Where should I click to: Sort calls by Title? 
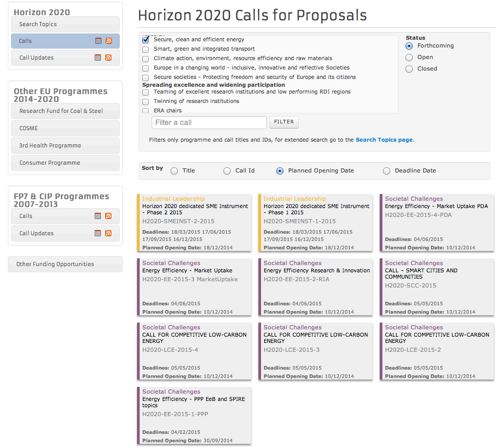click(x=174, y=171)
